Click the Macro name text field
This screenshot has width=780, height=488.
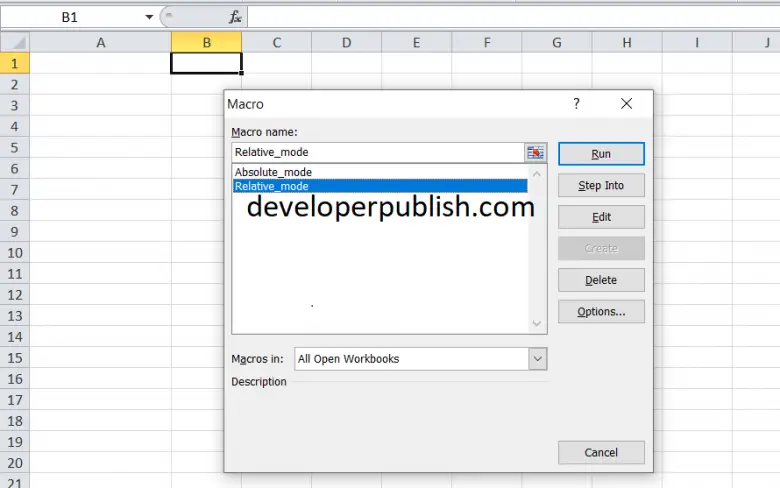pyautogui.click(x=378, y=153)
